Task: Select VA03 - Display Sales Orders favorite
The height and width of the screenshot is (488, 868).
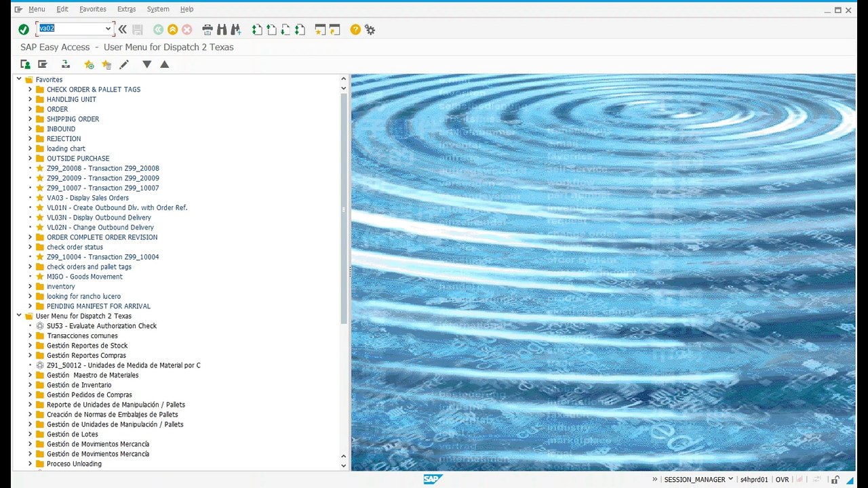Action: [87, 198]
